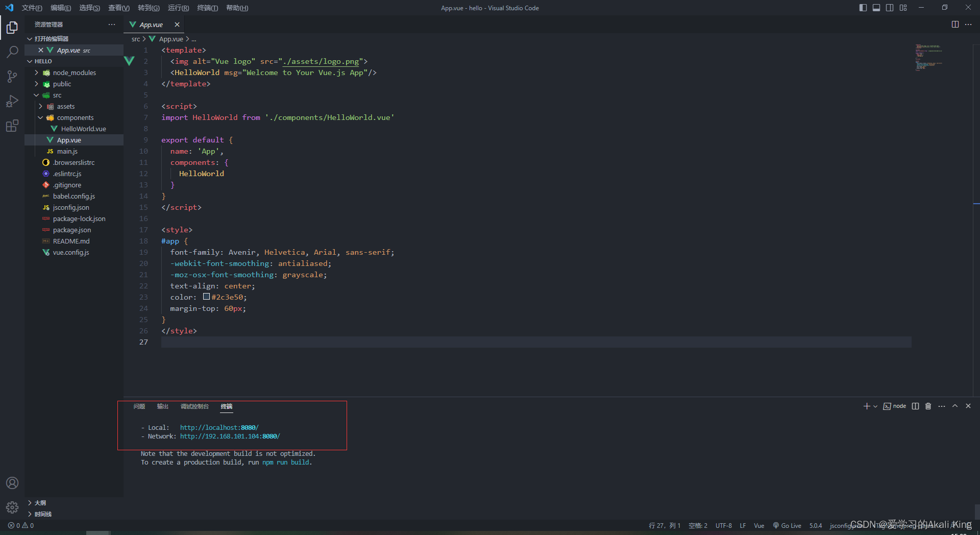Open the localhost:8080 link in terminal

pyautogui.click(x=219, y=428)
